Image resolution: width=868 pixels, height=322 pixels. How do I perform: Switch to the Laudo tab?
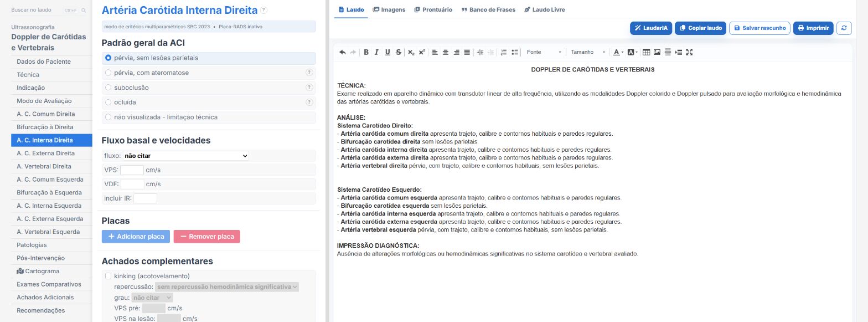click(351, 9)
